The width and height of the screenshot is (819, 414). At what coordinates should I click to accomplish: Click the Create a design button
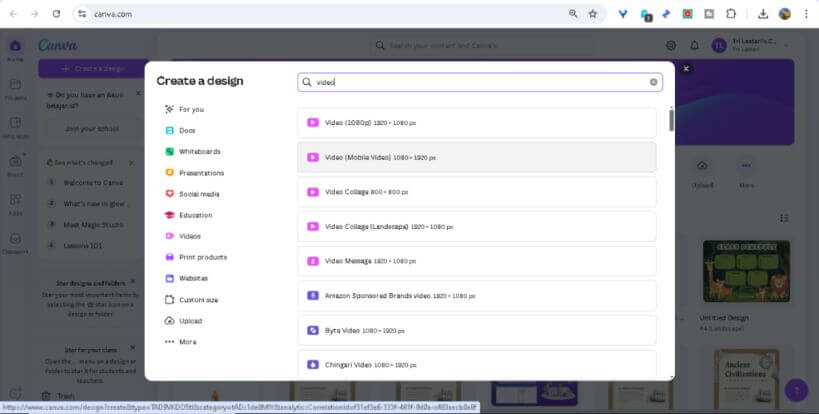click(92, 68)
